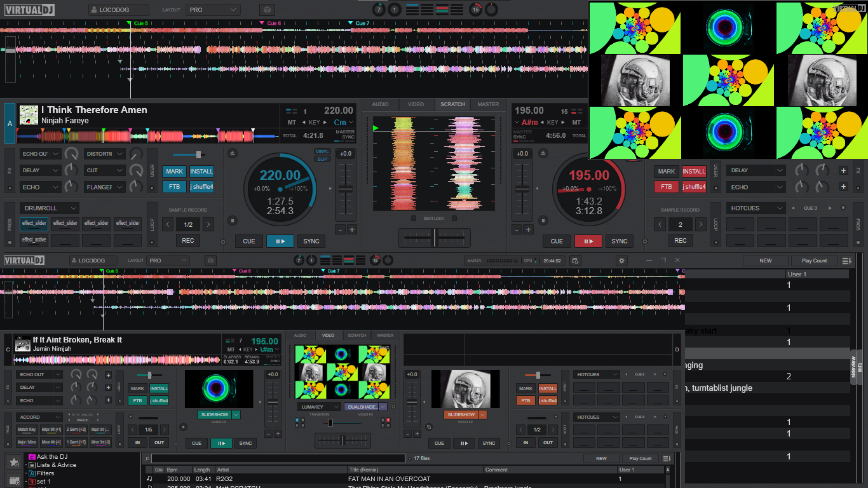Increase deck A pitch with the plus button
The width and height of the screenshot is (868, 488).
[351, 229]
